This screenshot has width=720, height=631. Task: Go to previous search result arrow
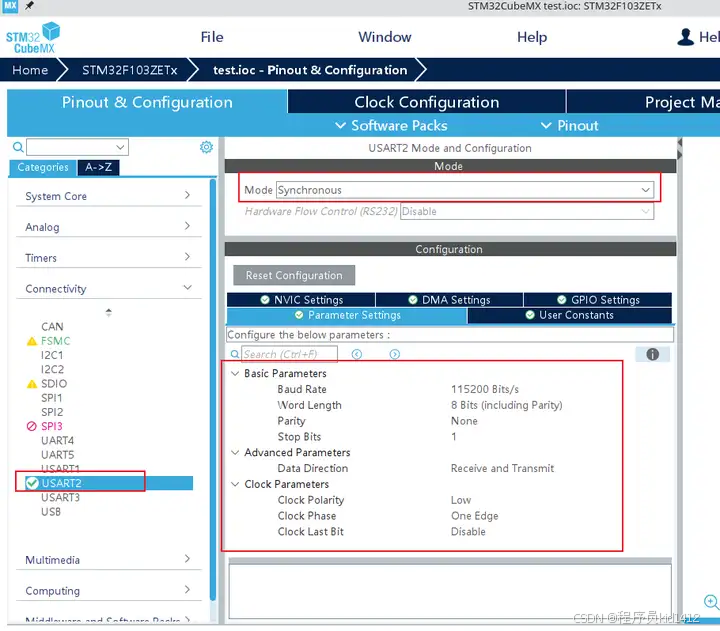coord(357,354)
